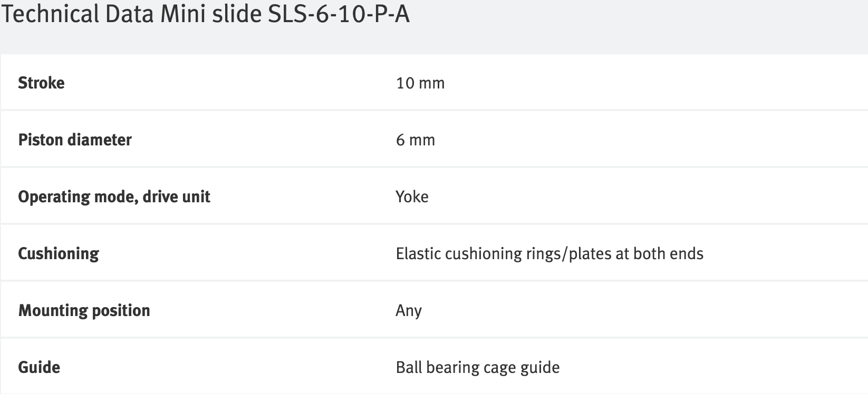Click the Any mounting position value

click(409, 310)
